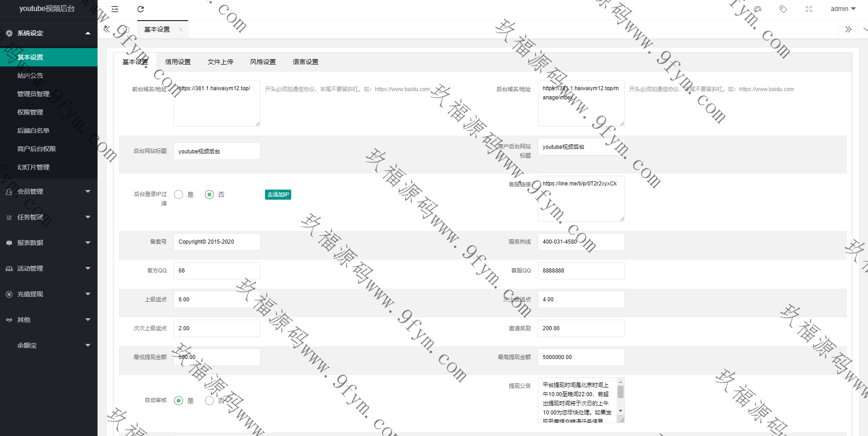The width and height of the screenshot is (868, 436).
Task: Click the sidebar collapse menu icon
Action: (115, 9)
